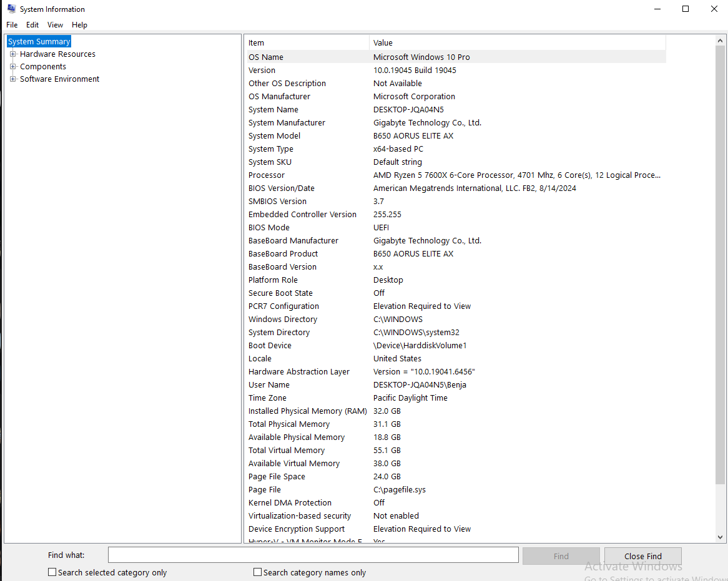Click the DESKTOP-JQA04N5 System Name value
This screenshot has width=728, height=581.
tap(408, 109)
